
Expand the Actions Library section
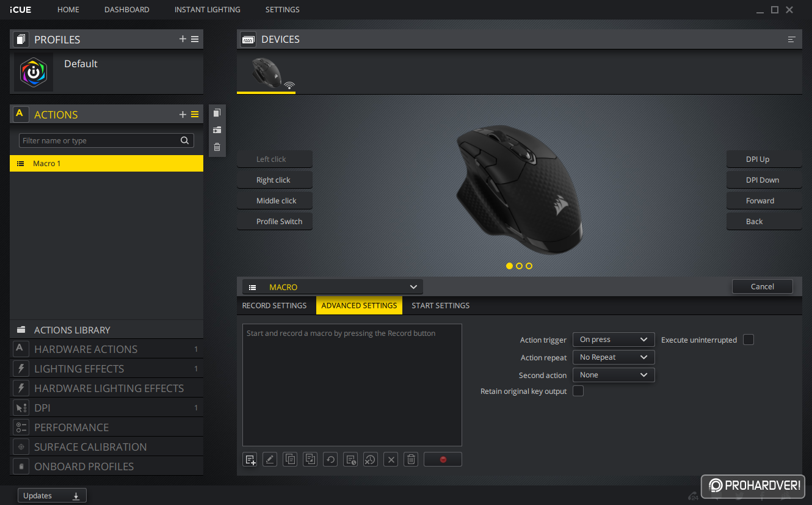[106, 330]
